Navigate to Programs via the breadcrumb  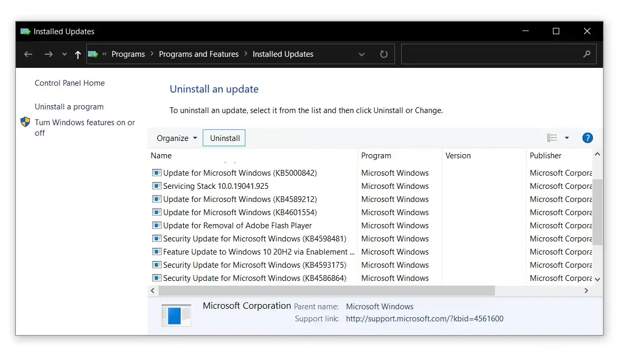tap(128, 54)
